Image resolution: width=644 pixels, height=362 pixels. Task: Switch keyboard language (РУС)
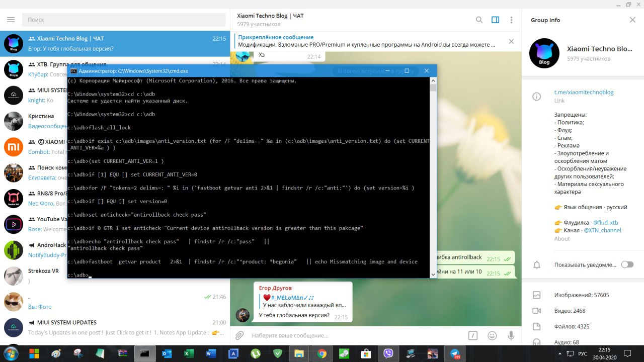click(583, 353)
